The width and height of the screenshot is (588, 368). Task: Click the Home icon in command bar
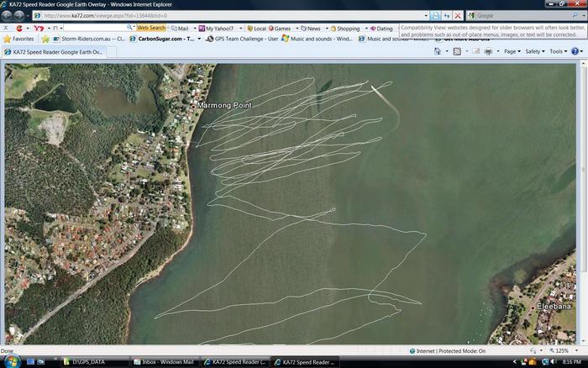438,51
